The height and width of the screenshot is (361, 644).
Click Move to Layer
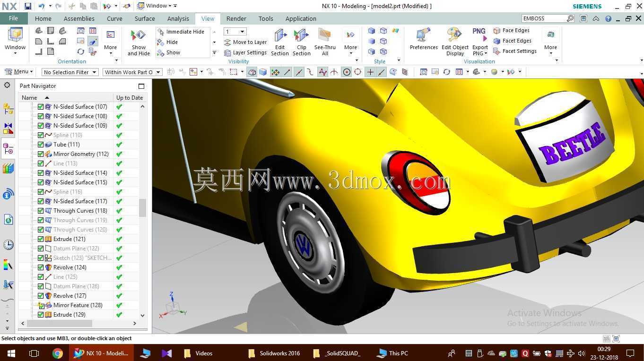point(245,42)
